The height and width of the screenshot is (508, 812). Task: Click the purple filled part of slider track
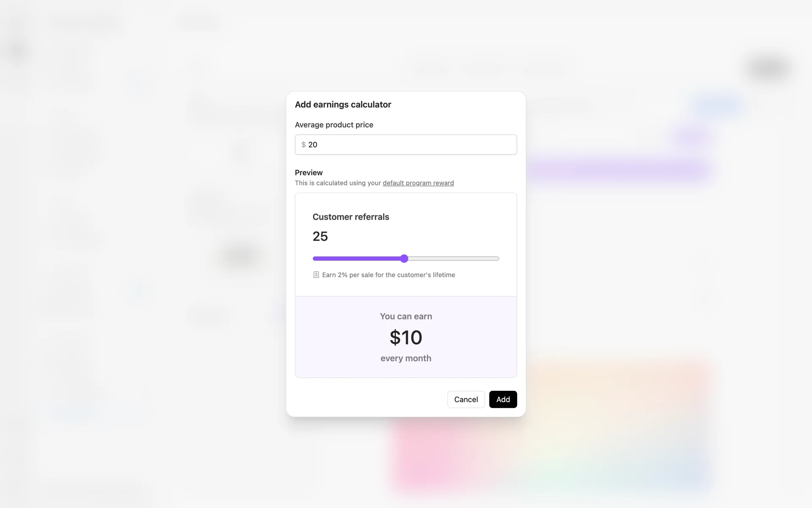click(357, 259)
